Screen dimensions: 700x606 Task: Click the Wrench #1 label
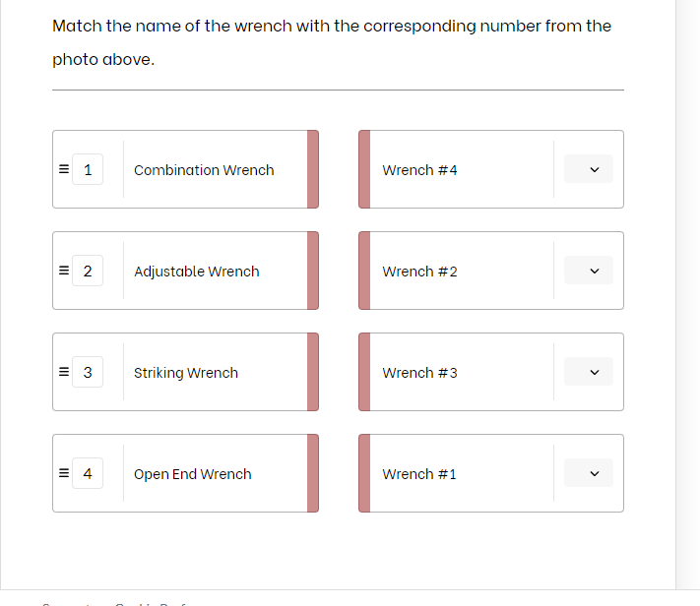(x=419, y=474)
